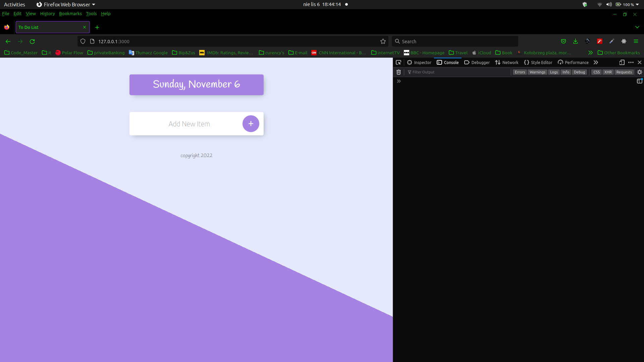Toggle Errors filter in Console
This screenshot has width=644, height=362.
click(520, 72)
